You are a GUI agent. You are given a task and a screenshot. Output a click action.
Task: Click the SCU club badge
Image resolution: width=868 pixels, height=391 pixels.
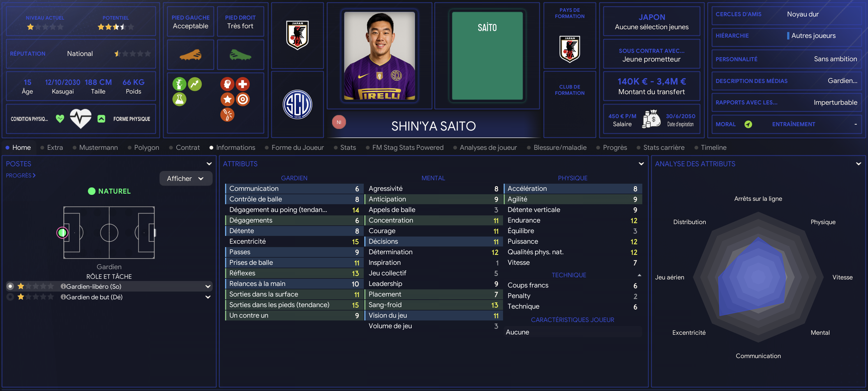point(297,104)
